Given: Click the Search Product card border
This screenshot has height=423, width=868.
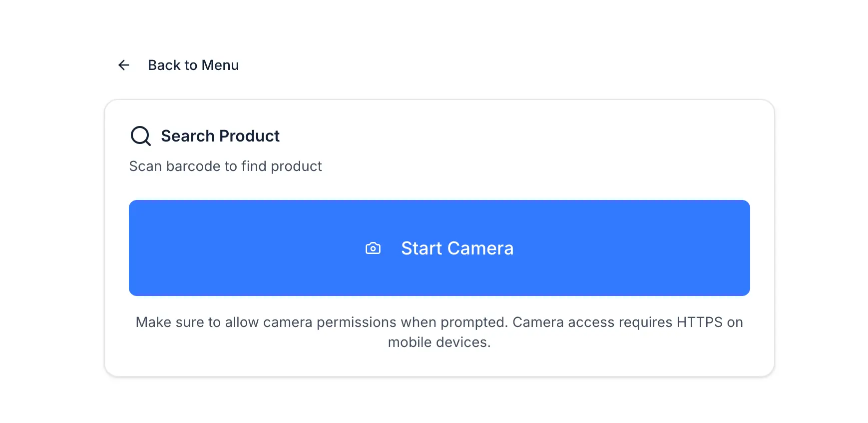Looking at the screenshot, I should [x=439, y=100].
